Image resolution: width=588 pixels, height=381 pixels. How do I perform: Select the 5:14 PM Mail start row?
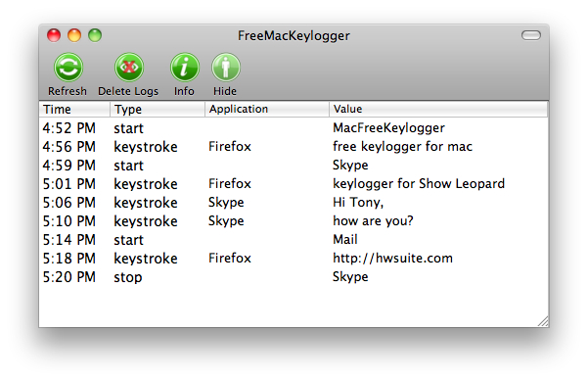point(294,240)
